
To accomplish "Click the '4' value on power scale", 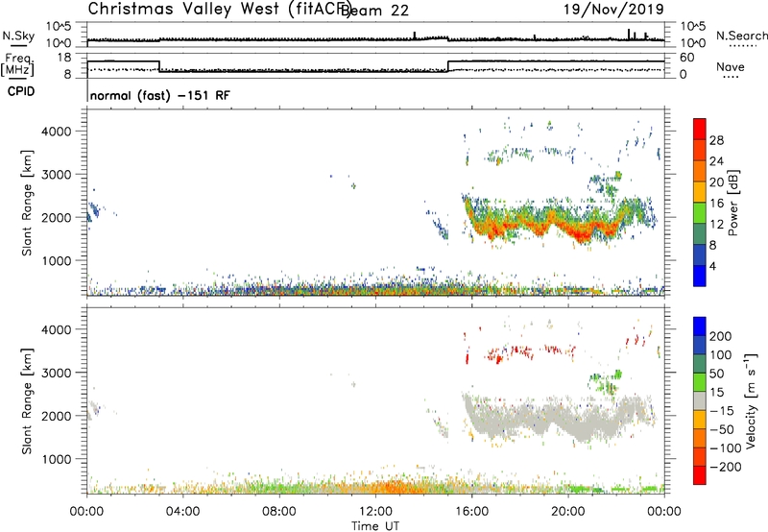I will (712, 266).
